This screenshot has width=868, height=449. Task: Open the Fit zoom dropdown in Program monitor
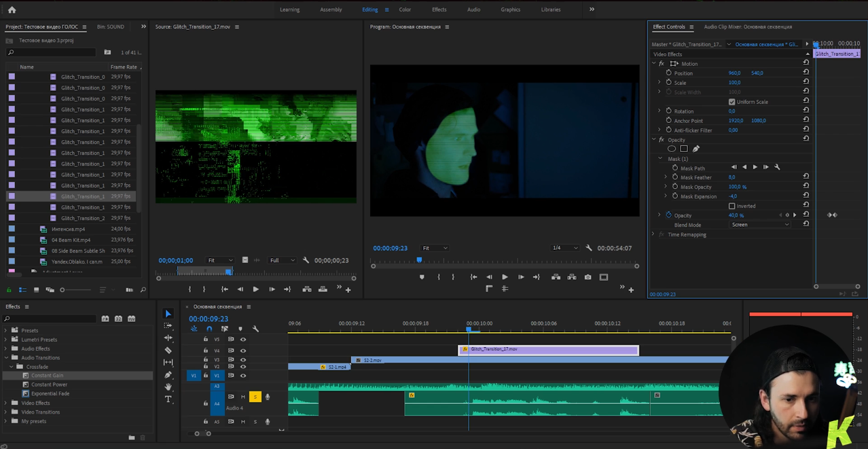pyautogui.click(x=434, y=248)
